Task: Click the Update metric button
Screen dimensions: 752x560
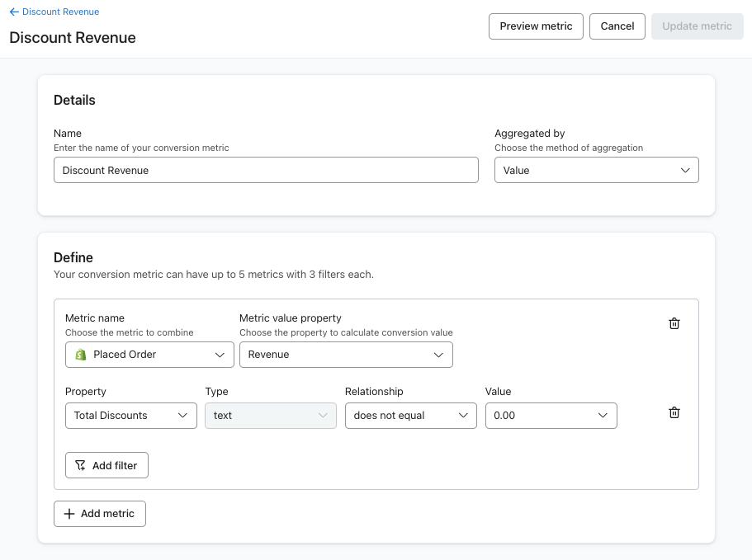Action: [x=697, y=26]
